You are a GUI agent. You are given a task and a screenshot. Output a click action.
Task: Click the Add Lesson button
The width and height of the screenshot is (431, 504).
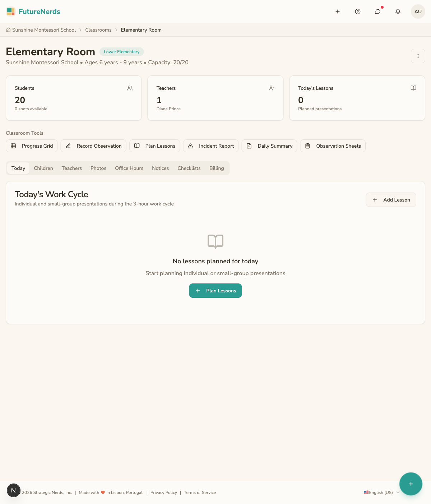pyautogui.click(x=391, y=200)
